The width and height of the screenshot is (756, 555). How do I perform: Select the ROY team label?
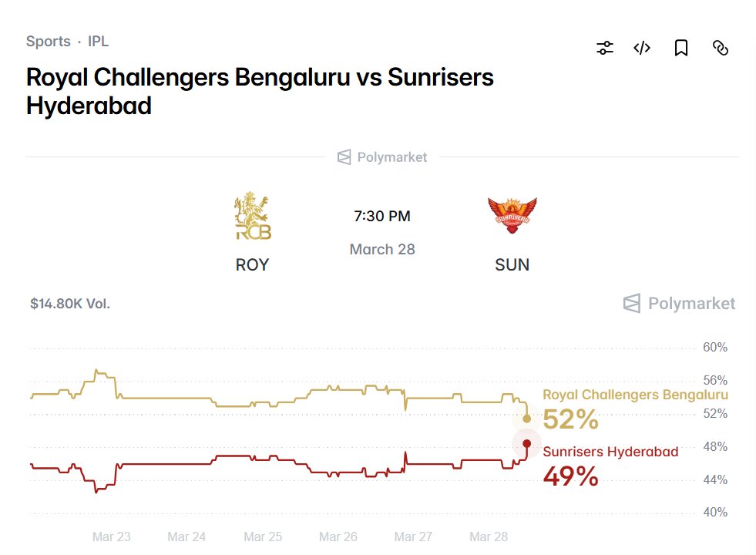coord(252,265)
